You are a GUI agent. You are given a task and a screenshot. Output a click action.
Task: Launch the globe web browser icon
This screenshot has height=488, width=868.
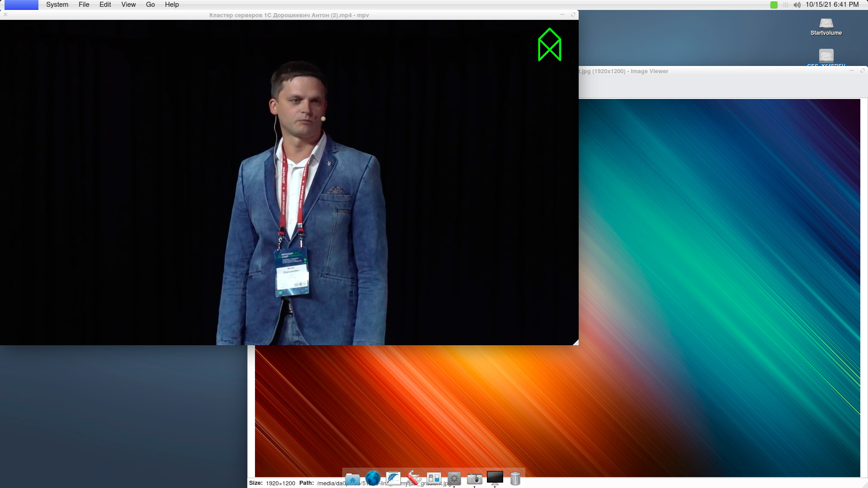pyautogui.click(x=373, y=478)
